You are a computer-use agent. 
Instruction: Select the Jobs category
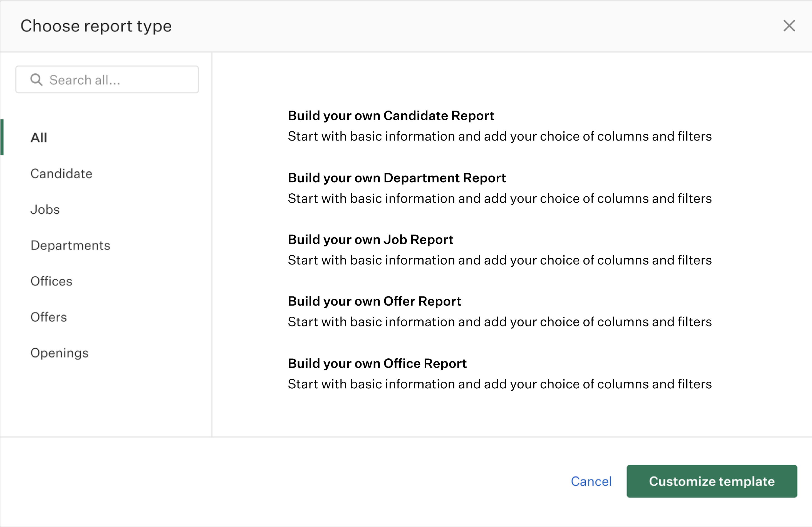point(45,210)
